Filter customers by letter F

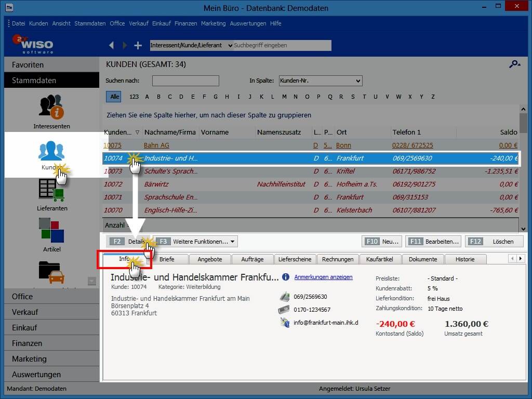coord(204,97)
